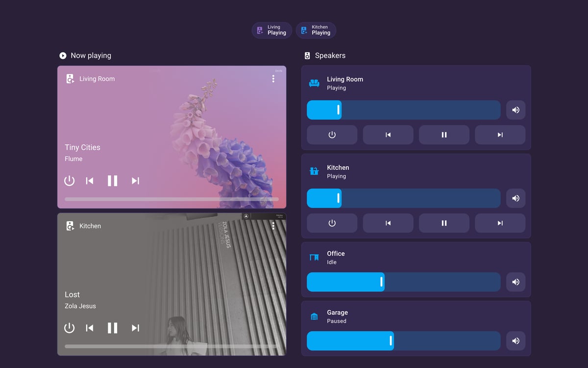
Task: Mute the Living Room speaker
Action: coord(515,110)
